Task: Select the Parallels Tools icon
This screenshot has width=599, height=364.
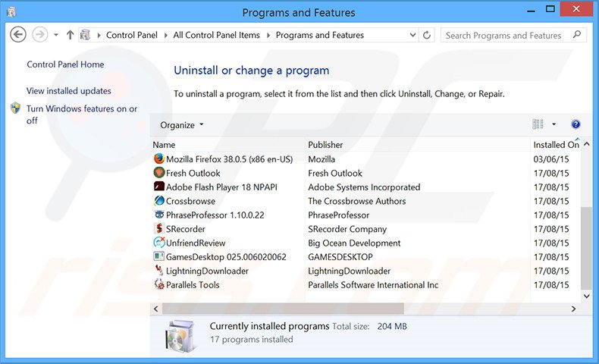Action: click(x=159, y=284)
